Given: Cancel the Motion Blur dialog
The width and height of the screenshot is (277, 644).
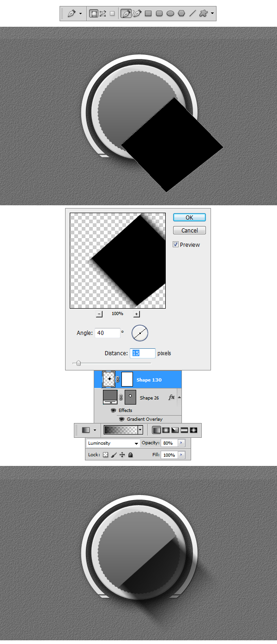Looking at the screenshot, I should point(189,230).
